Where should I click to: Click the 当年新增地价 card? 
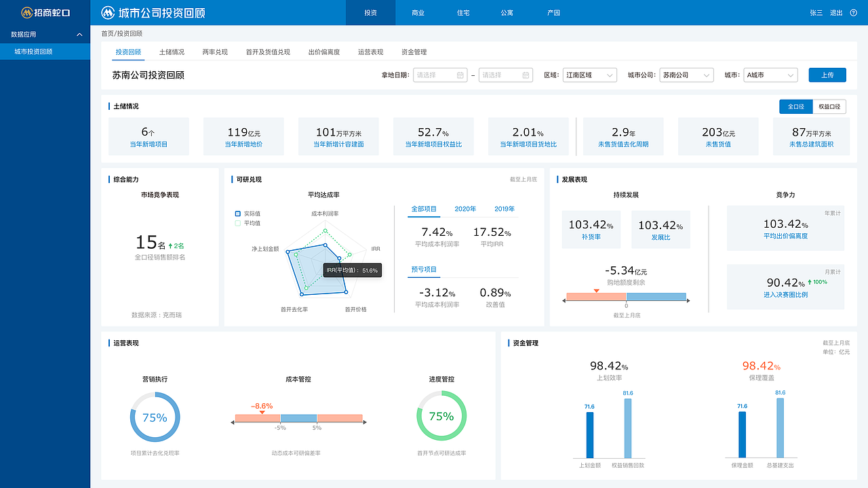coord(243,136)
